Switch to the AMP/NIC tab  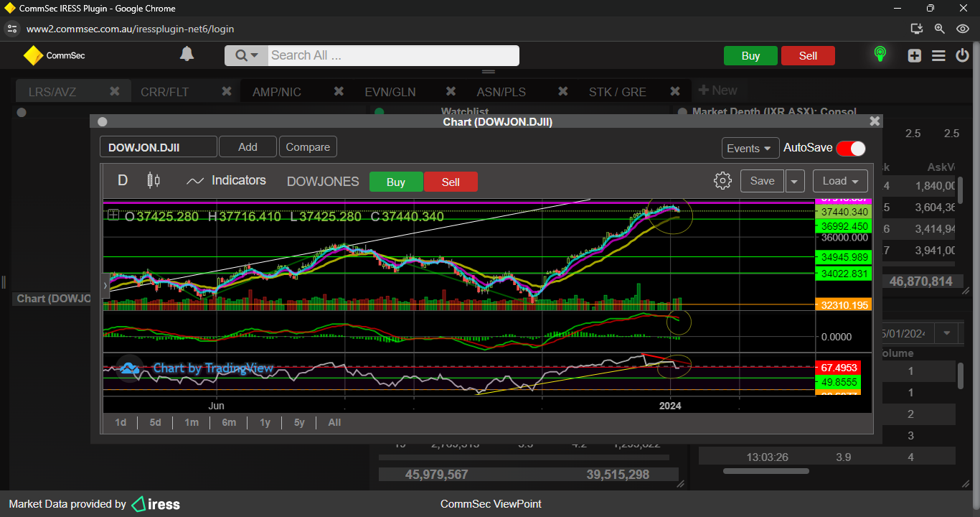click(x=277, y=92)
